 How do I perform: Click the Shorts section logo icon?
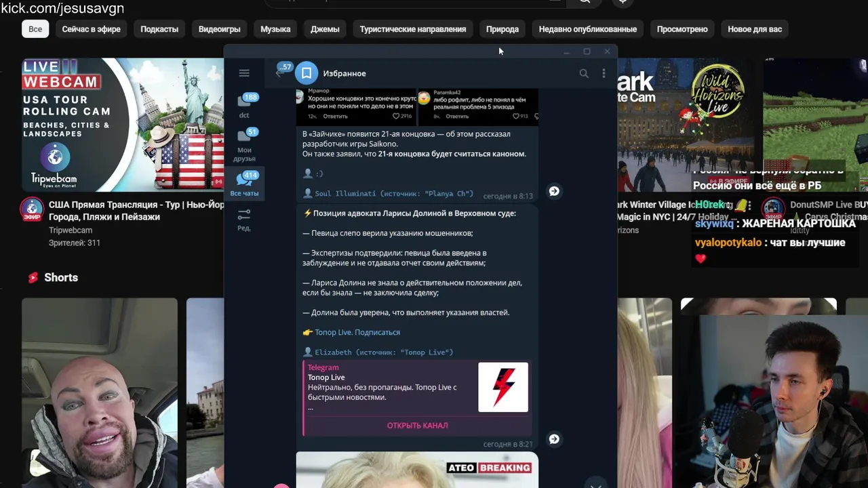33,277
